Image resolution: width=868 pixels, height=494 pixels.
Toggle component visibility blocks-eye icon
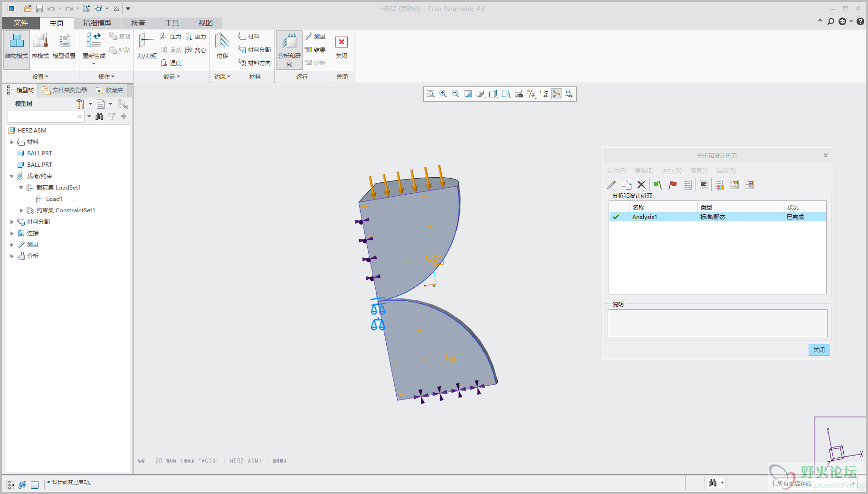[569, 94]
